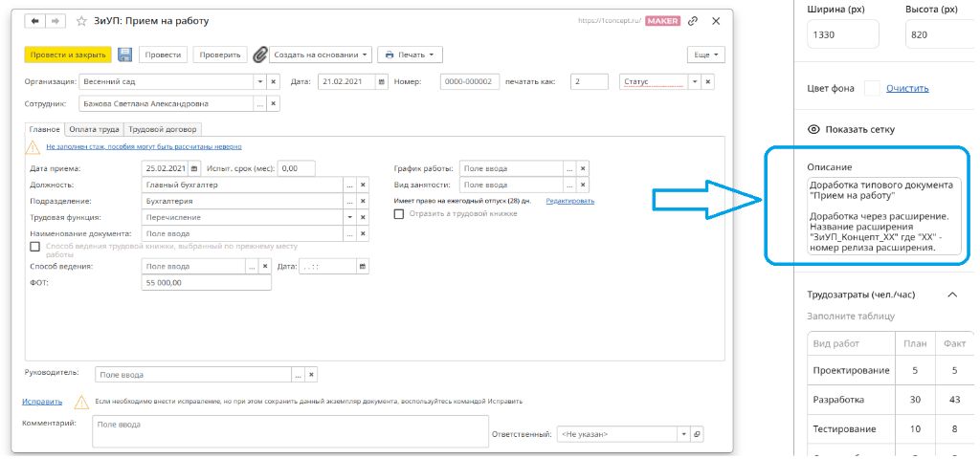Click the Комментарий input field

tap(287, 430)
